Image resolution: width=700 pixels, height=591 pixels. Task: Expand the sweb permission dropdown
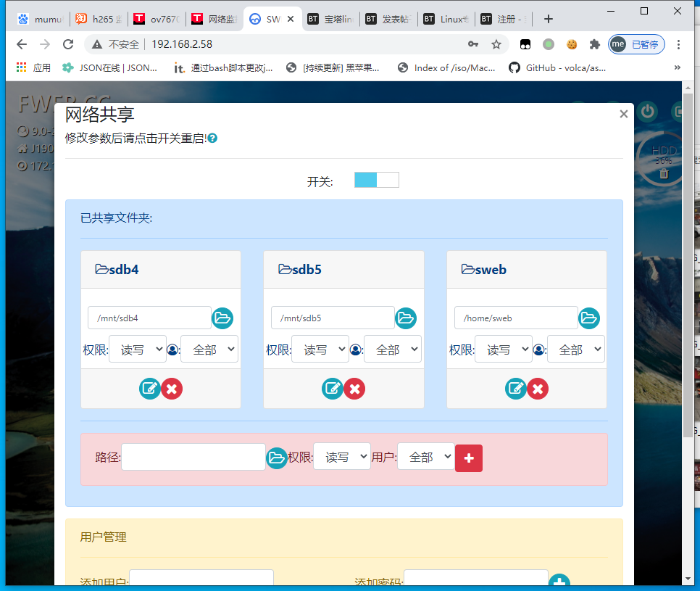coord(504,350)
